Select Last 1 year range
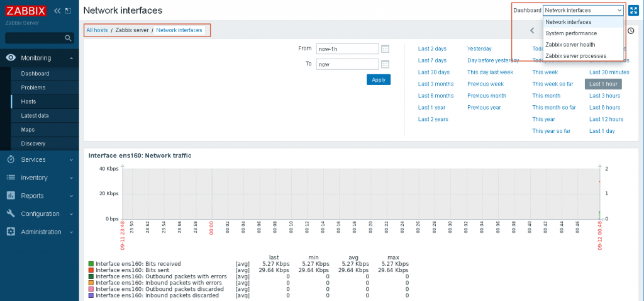 click(431, 107)
